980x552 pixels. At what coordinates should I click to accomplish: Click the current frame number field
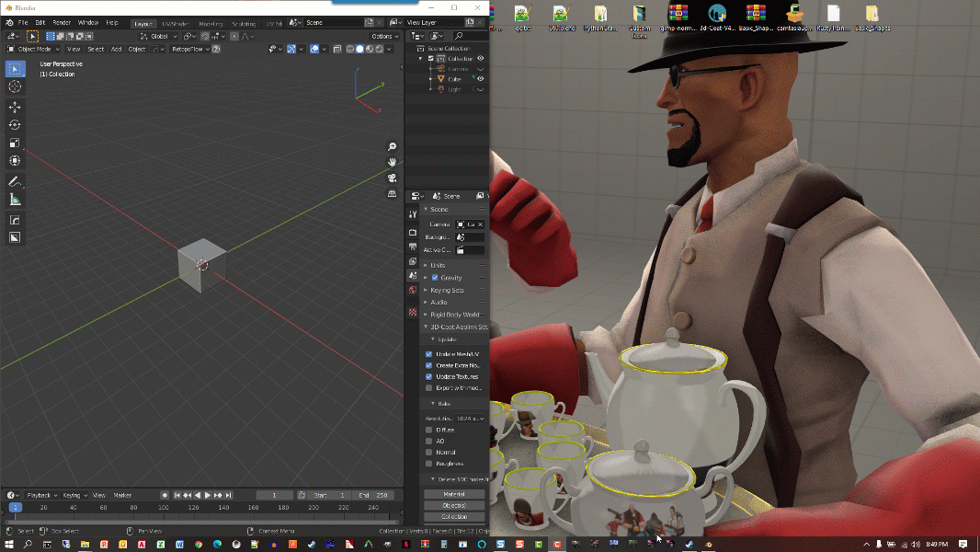[274, 495]
